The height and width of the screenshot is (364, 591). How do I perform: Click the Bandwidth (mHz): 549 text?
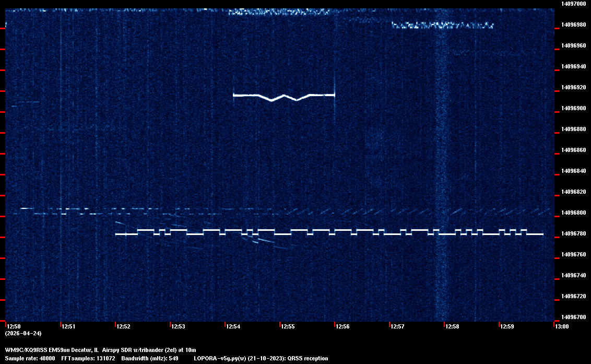click(150, 358)
